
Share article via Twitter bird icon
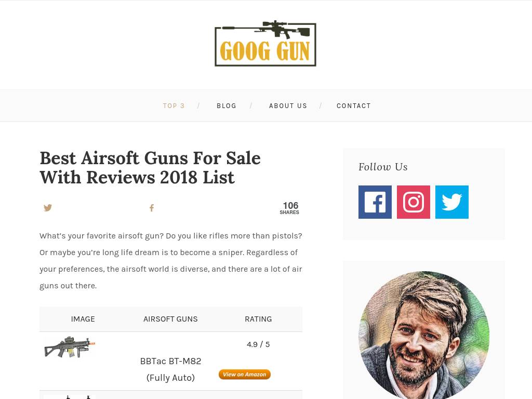pyautogui.click(x=47, y=208)
